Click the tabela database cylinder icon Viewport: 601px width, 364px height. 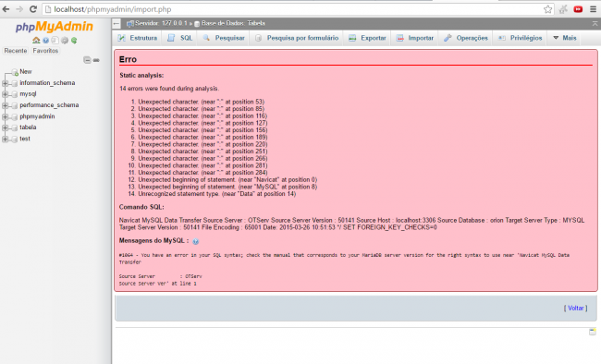(15, 127)
